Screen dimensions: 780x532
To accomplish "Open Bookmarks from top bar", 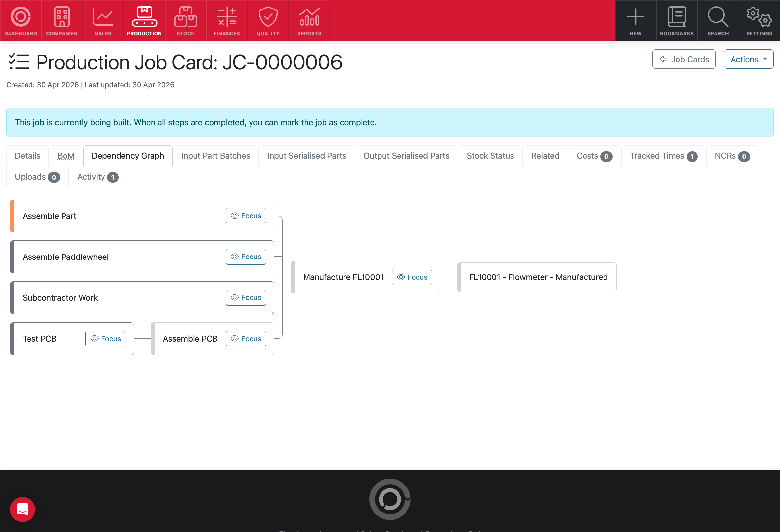I will point(677,21).
